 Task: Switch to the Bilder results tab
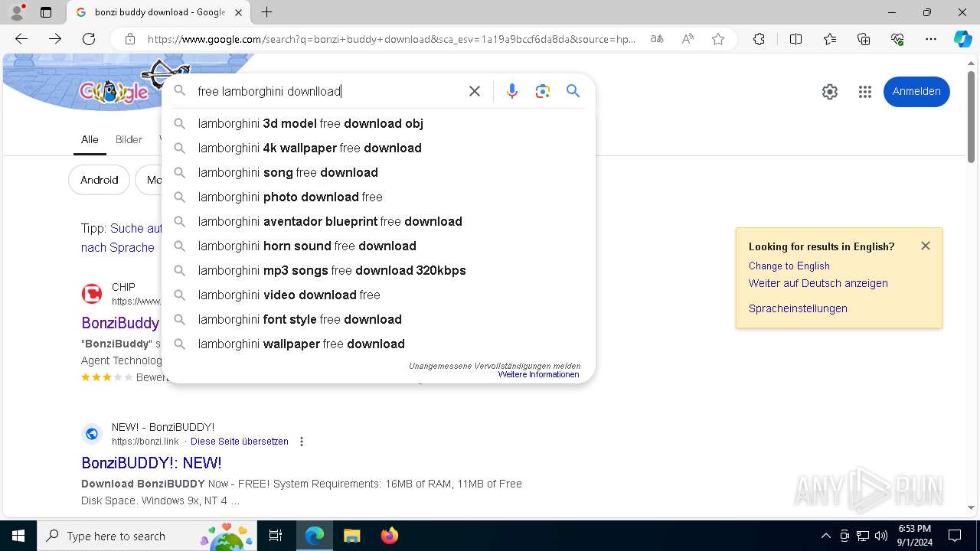coord(129,139)
